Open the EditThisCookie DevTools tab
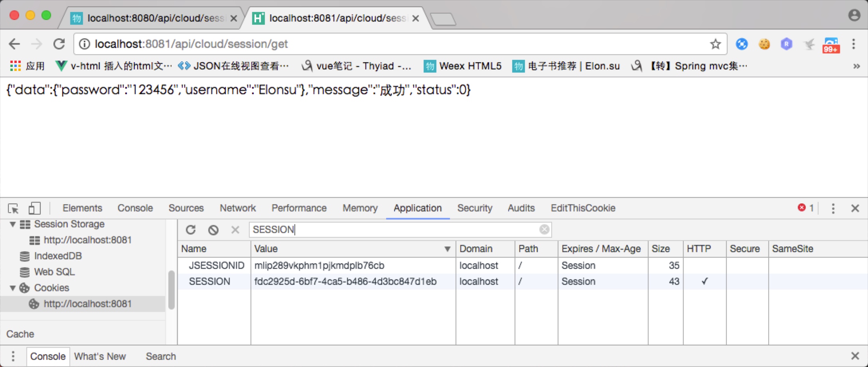The image size is (868, 367). [583, 208]
